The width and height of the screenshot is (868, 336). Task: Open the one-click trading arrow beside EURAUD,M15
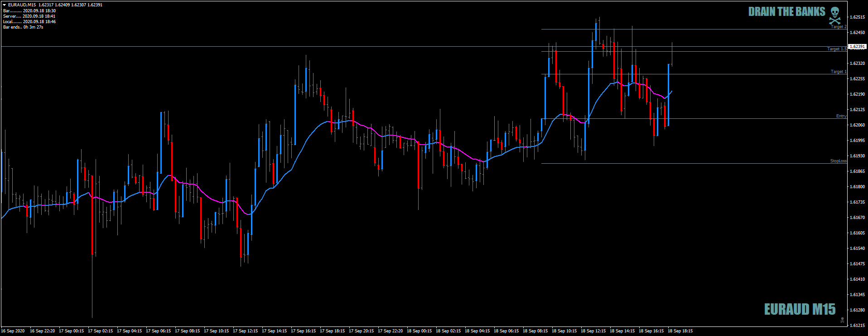click(5, 5)
